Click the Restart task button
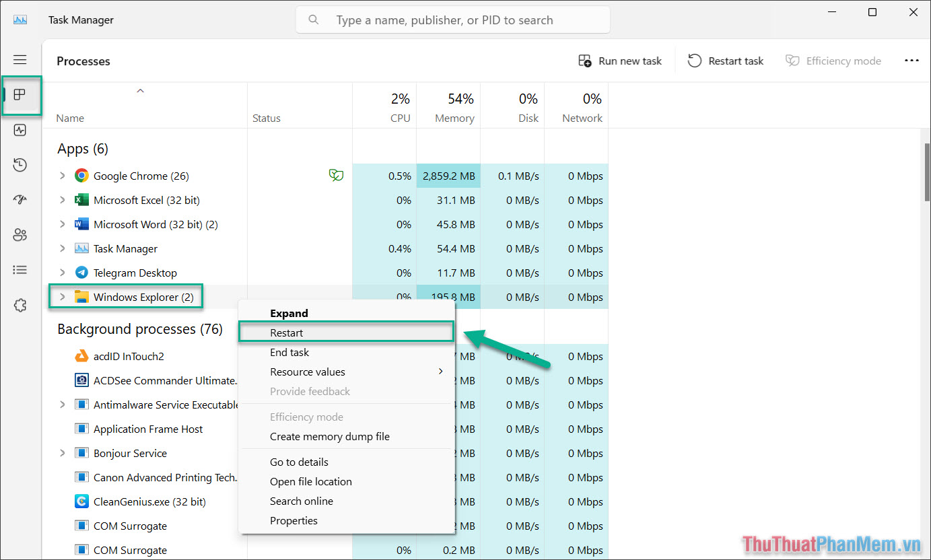931x560 pixels. (726, 61)
